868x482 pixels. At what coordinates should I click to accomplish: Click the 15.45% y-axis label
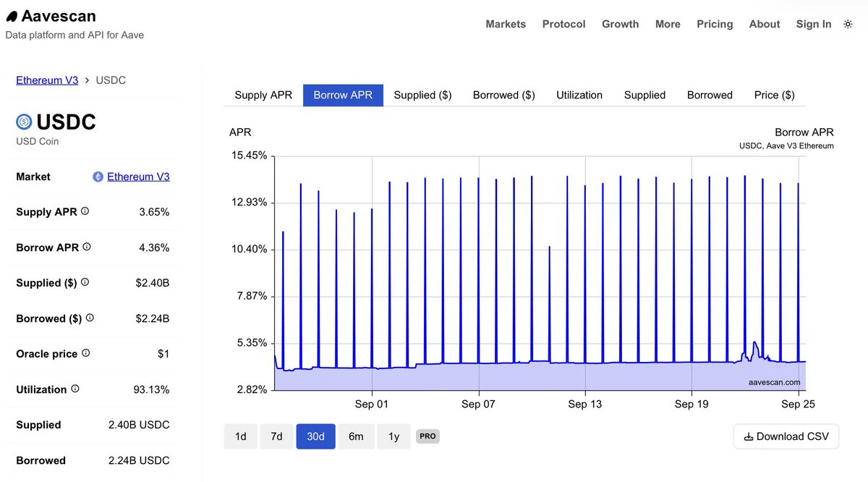(x=249, y=156)
